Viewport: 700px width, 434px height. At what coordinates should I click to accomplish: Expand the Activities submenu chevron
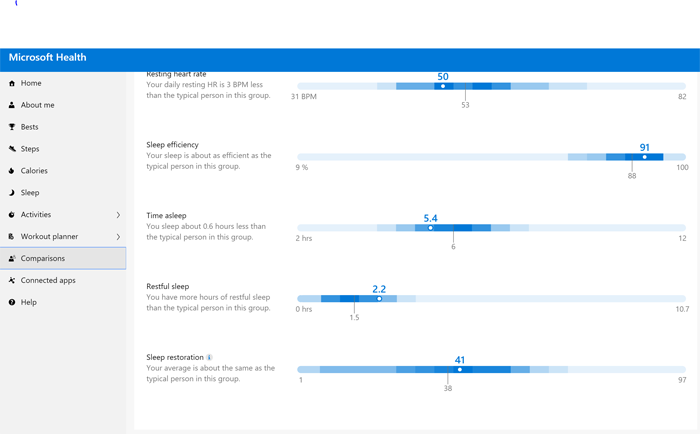click(x=118, y=215)
